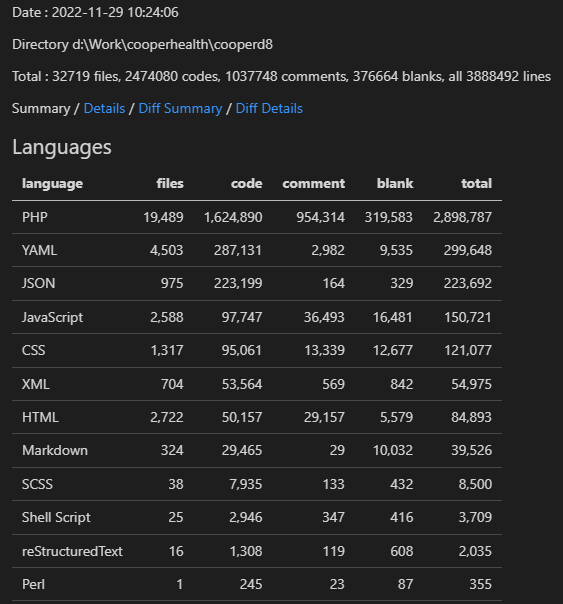The width and height of the screenshot is (563, 604).
Task: Click the Directory path line
Action: click(142, 45)
